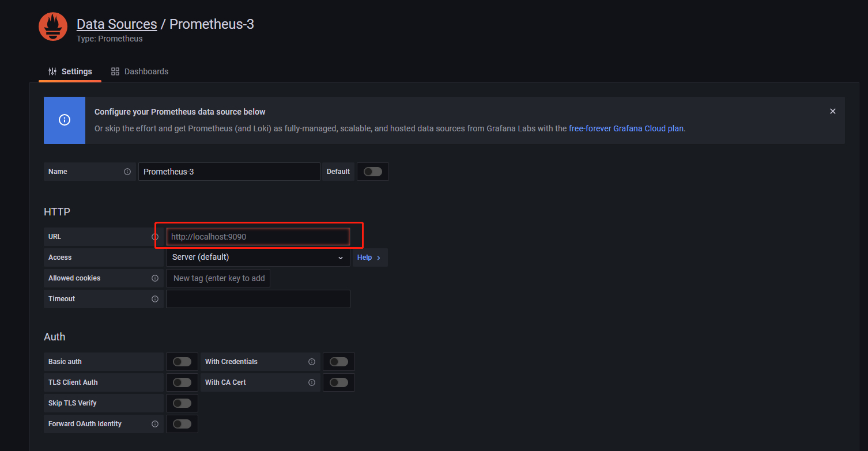Enable the With Credentials switch
The height and width of the screenshot is (451, 868).
pyautogui.click(x=339, y=362)
